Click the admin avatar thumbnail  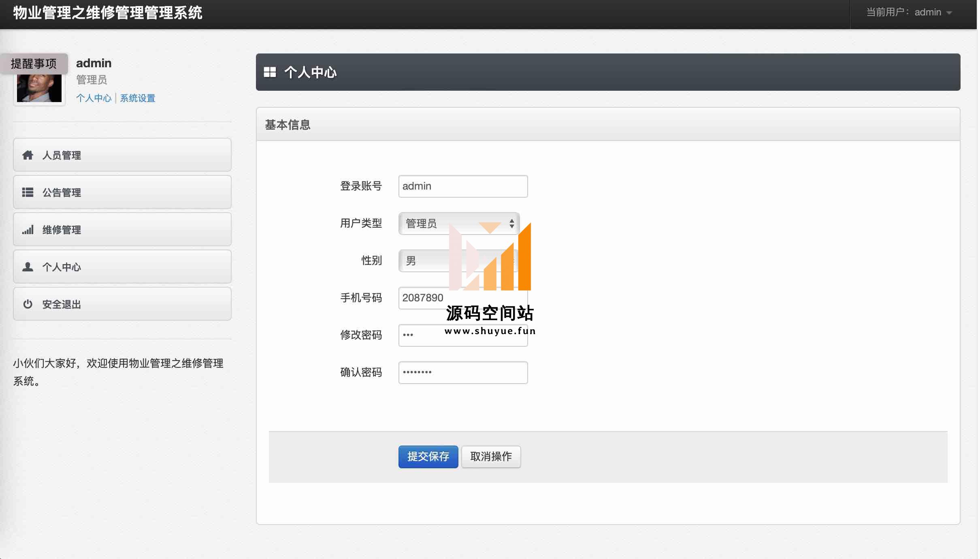tap(39, 89)
